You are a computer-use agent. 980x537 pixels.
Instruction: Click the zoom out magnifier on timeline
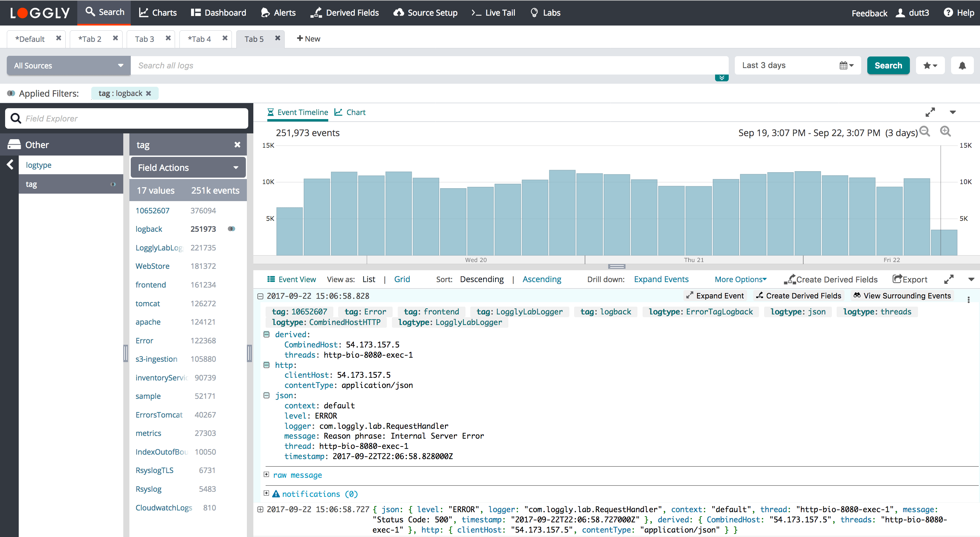click(x=924, y=132)
